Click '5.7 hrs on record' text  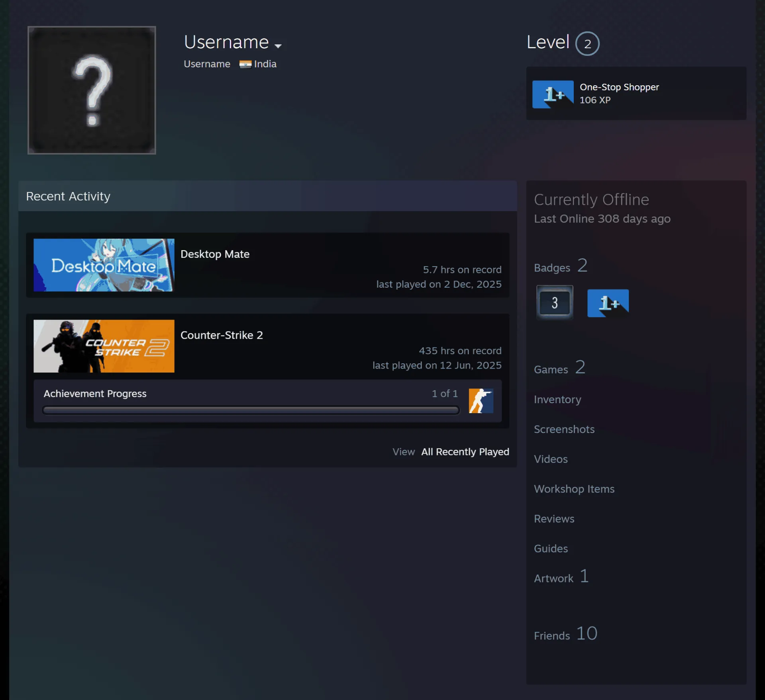click(462, 270)
